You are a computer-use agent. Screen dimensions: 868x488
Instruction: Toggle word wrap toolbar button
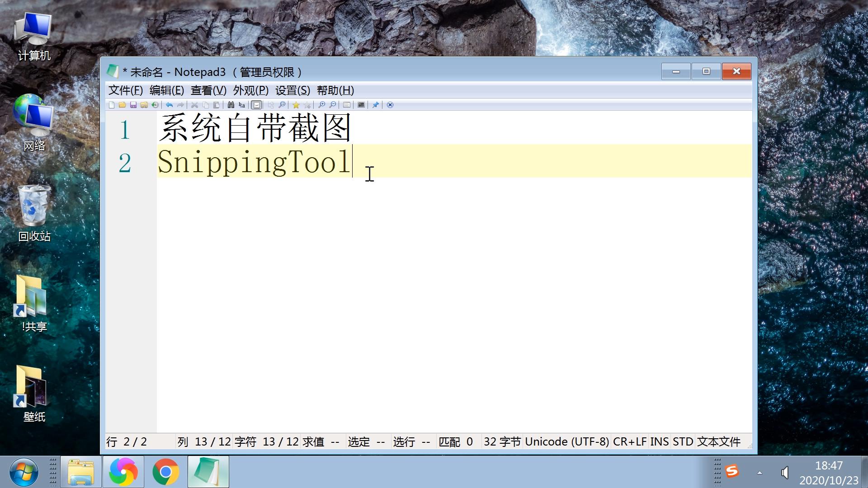pyautogui.click(x=256, y=105)
